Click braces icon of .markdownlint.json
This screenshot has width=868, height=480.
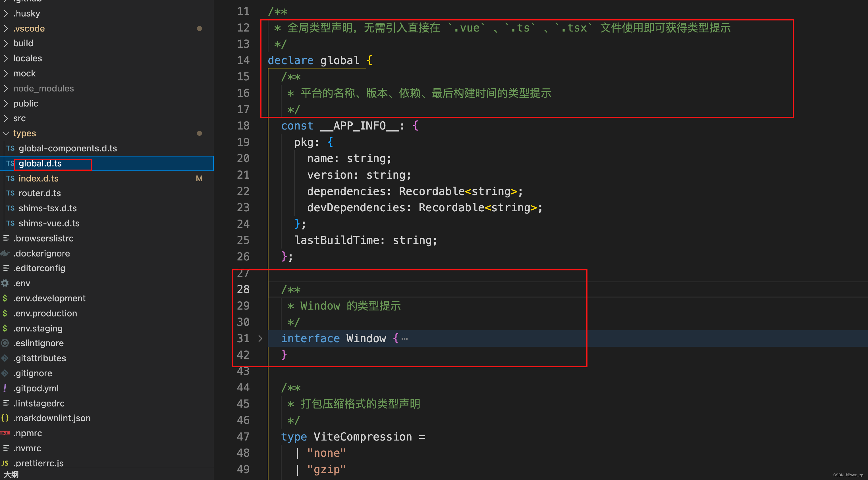click(5, 418)
